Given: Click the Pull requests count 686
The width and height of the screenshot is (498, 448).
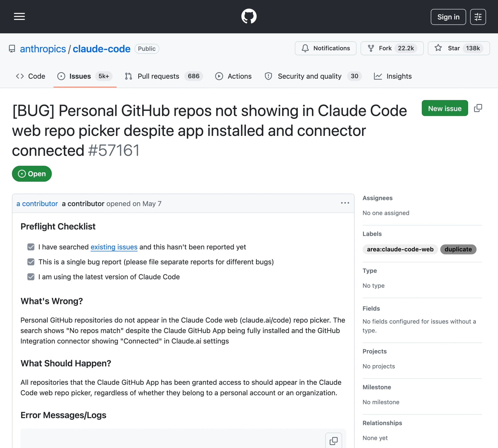Looking at the screenshot, I should click(x=194, y=76).
